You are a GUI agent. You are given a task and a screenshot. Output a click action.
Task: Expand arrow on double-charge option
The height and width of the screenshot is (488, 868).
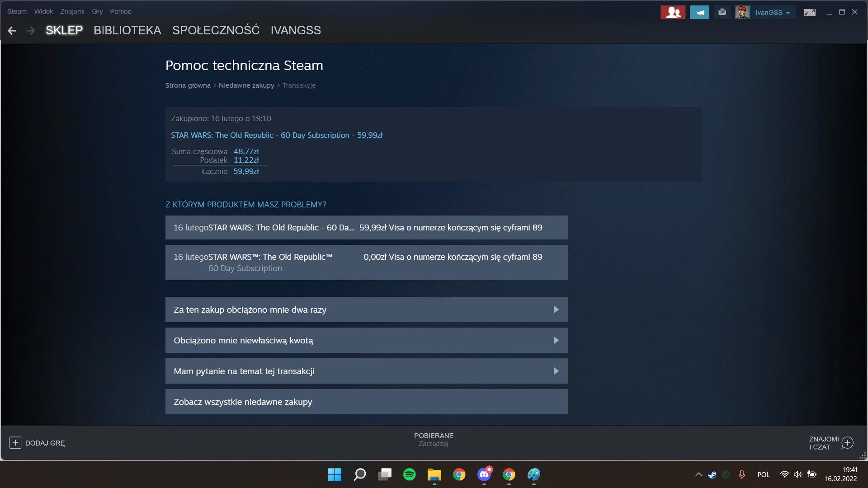tap(556, 310)
